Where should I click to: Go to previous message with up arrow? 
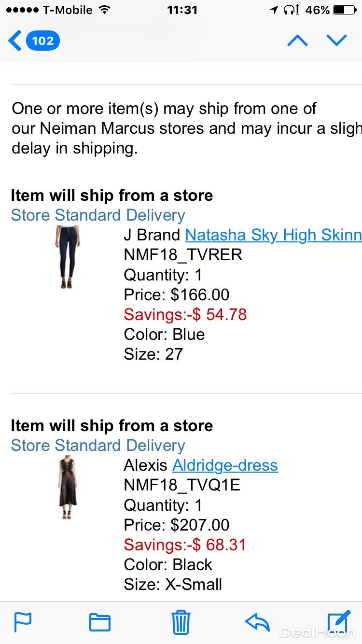[297, 41]
